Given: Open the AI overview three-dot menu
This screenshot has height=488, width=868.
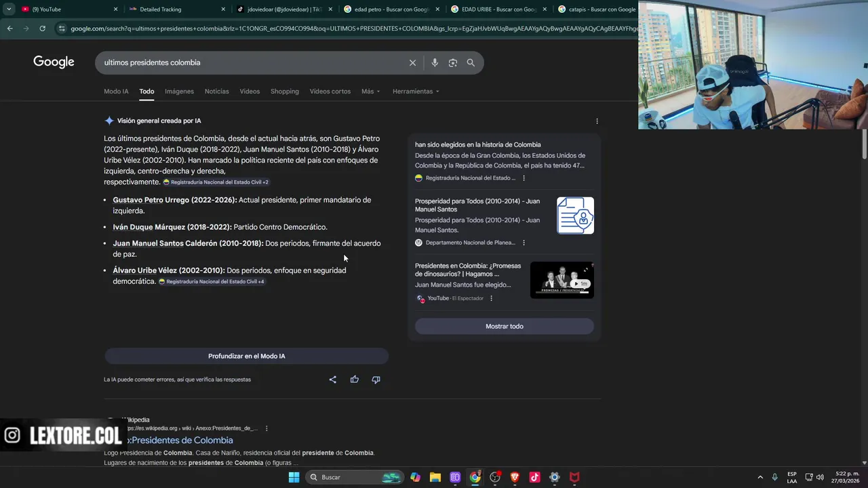Looking at the screenshot, I should point(597,121).
